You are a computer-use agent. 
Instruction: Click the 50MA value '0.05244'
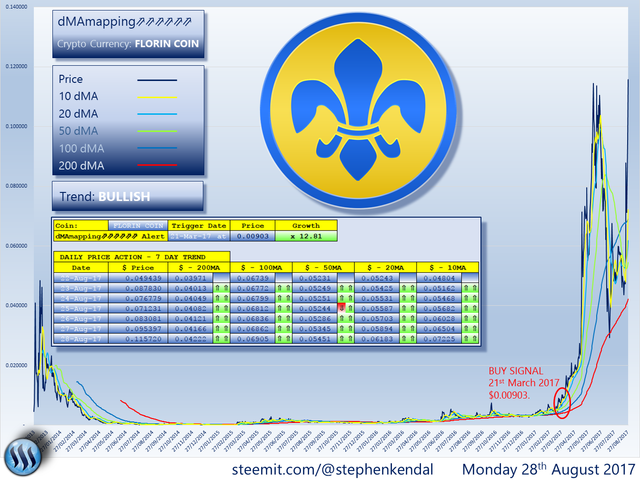click(315, 308)
